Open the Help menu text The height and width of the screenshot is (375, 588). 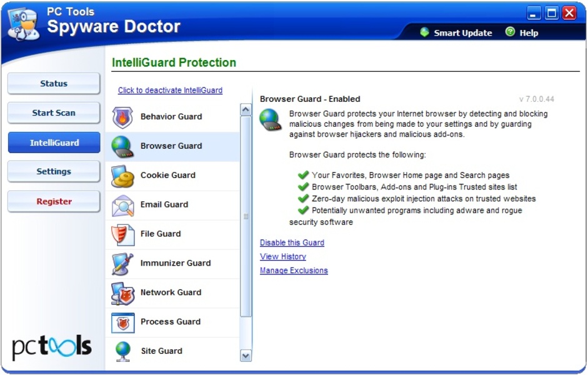coord(529,33)
